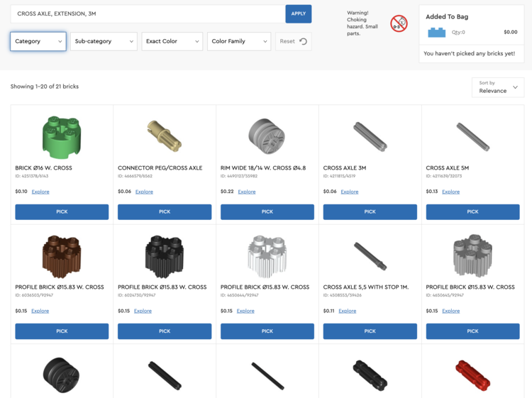532x398 pixels.
Task: Click the 'ID: 4211815/4519' text
Action: (x=339, y=176)
